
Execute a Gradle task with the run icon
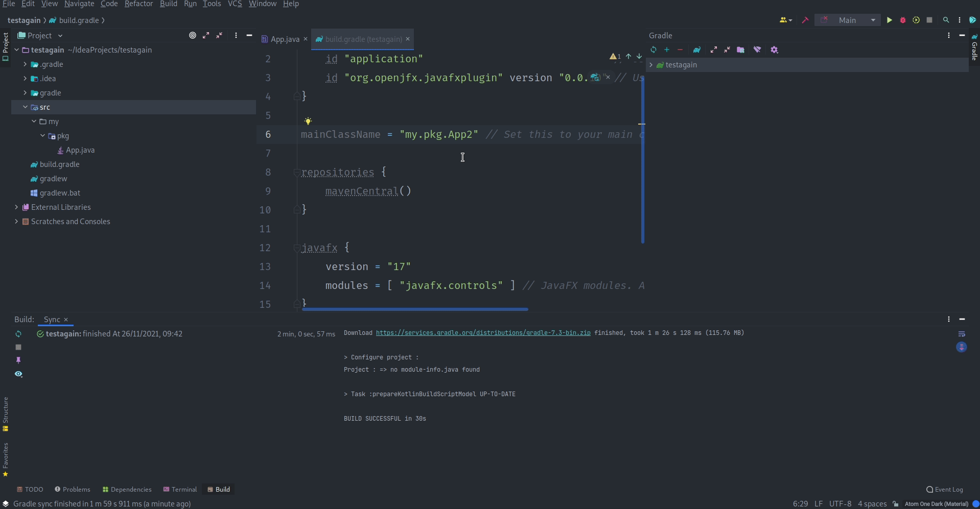pyautogui.click(x=697, y=50)
